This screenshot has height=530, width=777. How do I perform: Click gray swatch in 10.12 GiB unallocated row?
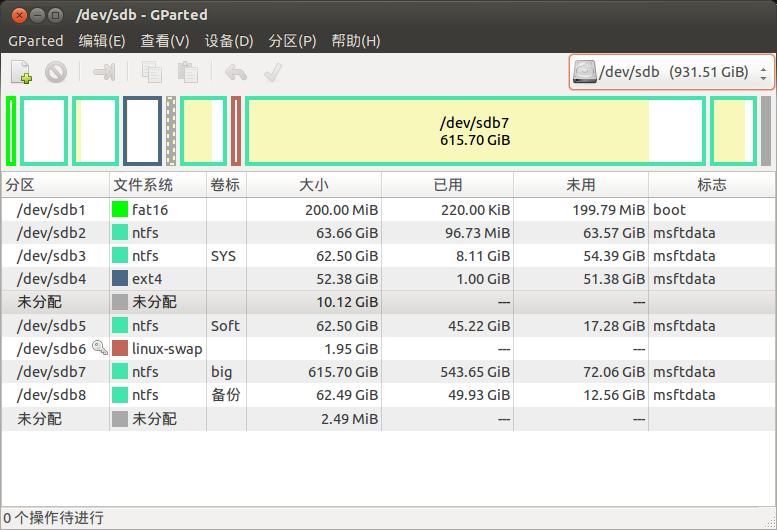pyautogui.click(x=120, y=302)
